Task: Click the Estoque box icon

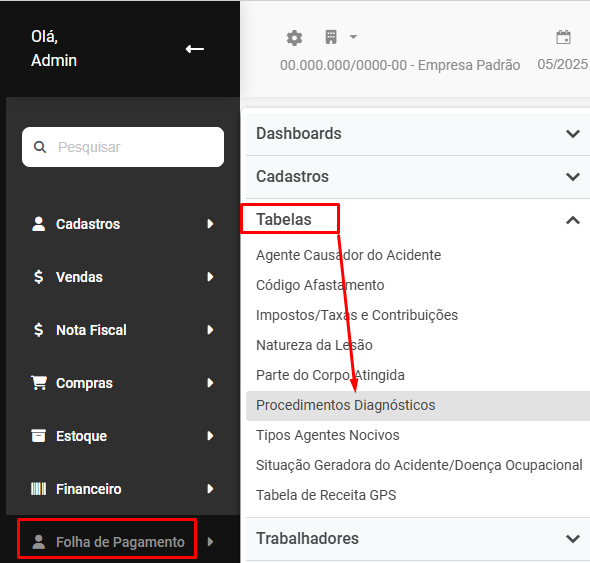Action: (x=38, y=436)
